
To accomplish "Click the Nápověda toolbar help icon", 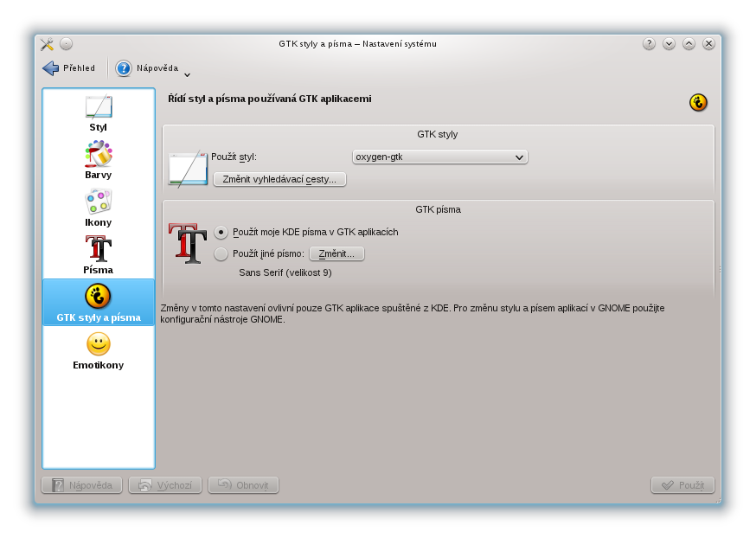I will 124,68.
